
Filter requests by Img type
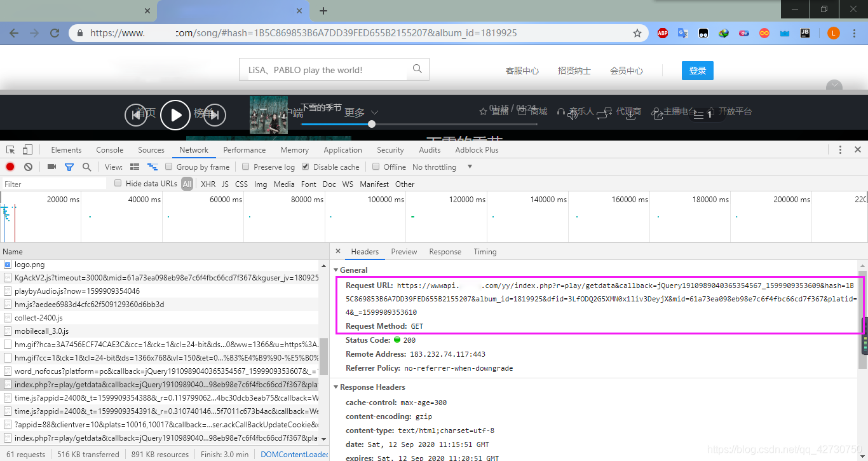click(261, 184)
